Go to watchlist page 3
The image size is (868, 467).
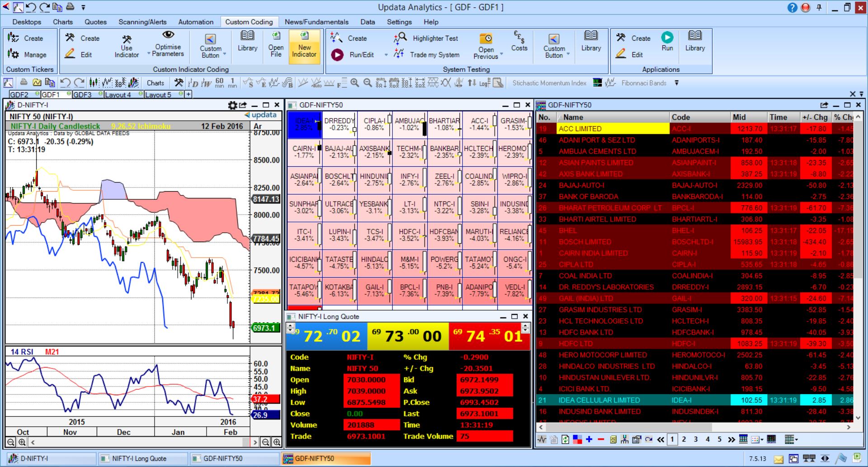[x=696, y=439]
